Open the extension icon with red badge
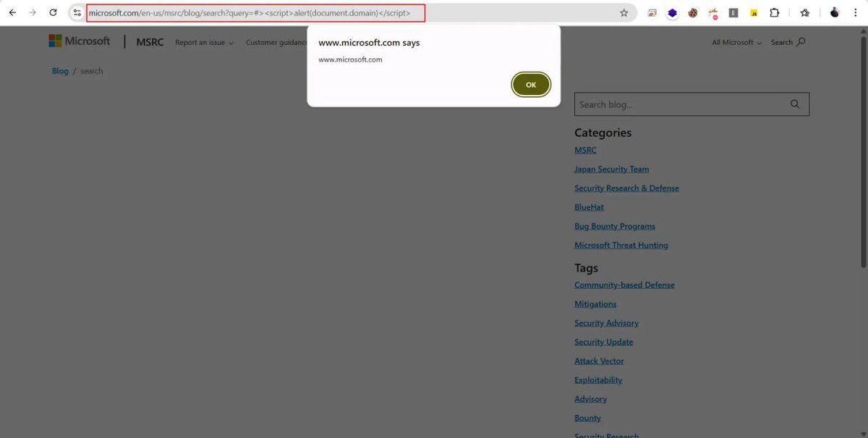 (713, 13)
